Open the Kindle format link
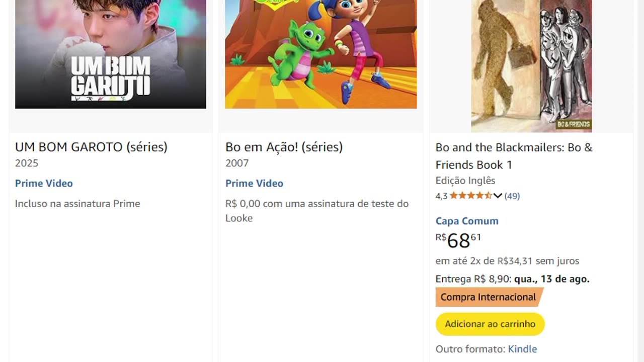The width and height of the screenshot is (644, 362). [522, 349]
